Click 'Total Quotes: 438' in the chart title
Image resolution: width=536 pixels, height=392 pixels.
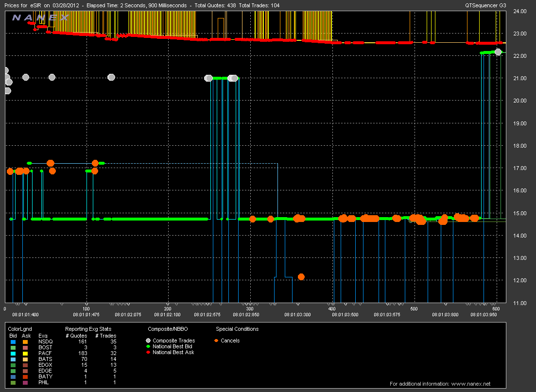pos(215,5)
